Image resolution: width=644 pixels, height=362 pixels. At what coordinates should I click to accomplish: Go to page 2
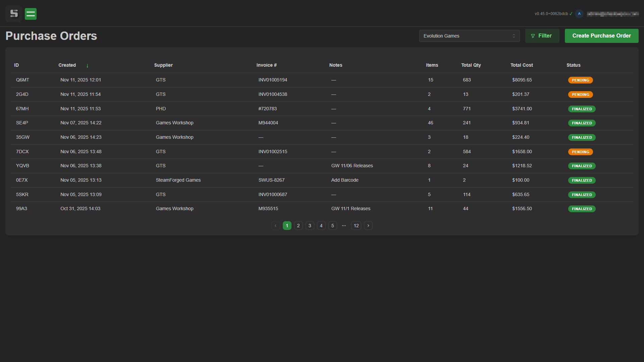pyautogui.click(x=299, y=226)
